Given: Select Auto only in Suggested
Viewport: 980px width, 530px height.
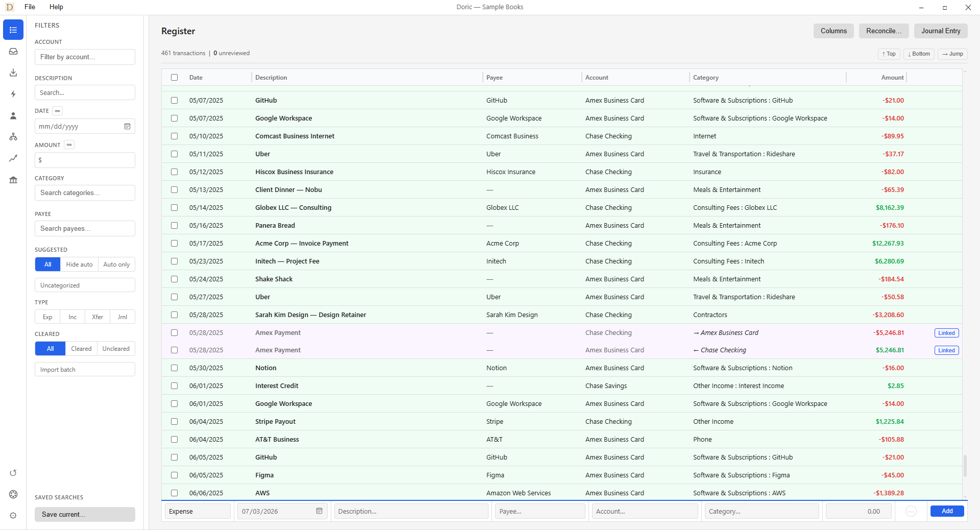Looking at the screenshot, I should click(x=116, y=264).
